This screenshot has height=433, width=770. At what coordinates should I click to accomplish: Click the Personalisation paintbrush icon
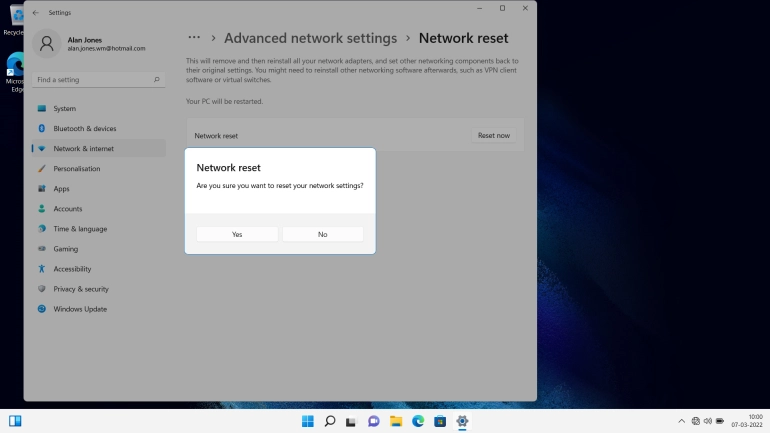[x=42, y=168]
